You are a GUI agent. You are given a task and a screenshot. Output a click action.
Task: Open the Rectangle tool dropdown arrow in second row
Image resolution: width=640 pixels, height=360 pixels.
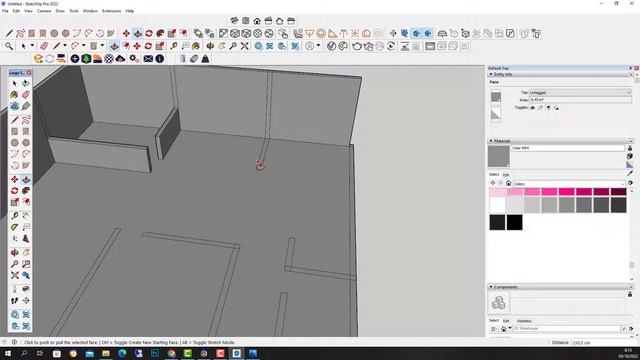tap(102, 46)
